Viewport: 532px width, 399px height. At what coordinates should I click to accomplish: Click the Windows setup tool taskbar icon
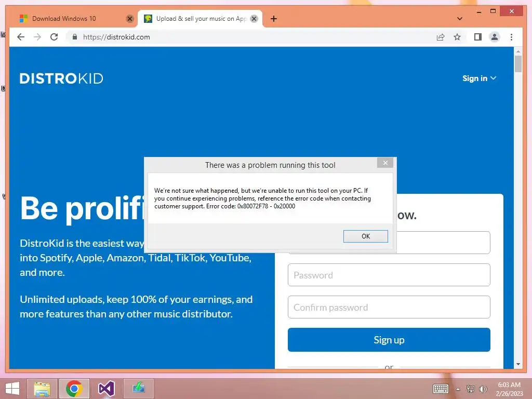[138, 389]
